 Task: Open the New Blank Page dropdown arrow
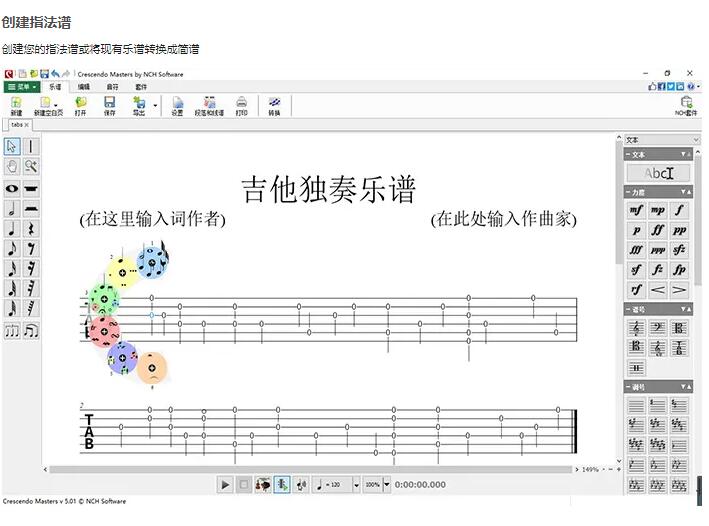click(x=56, y=105)
